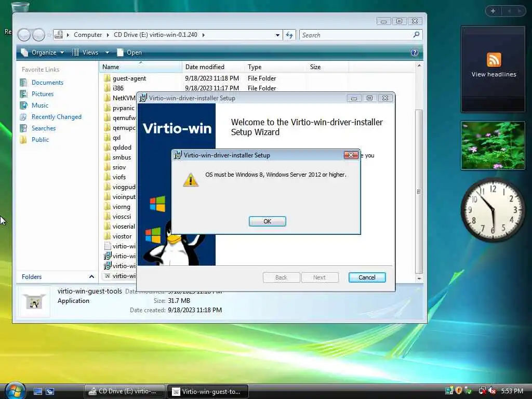Click the Explorer scrollbar down arrow
The image size is (532, 399).
click(419, 278)
